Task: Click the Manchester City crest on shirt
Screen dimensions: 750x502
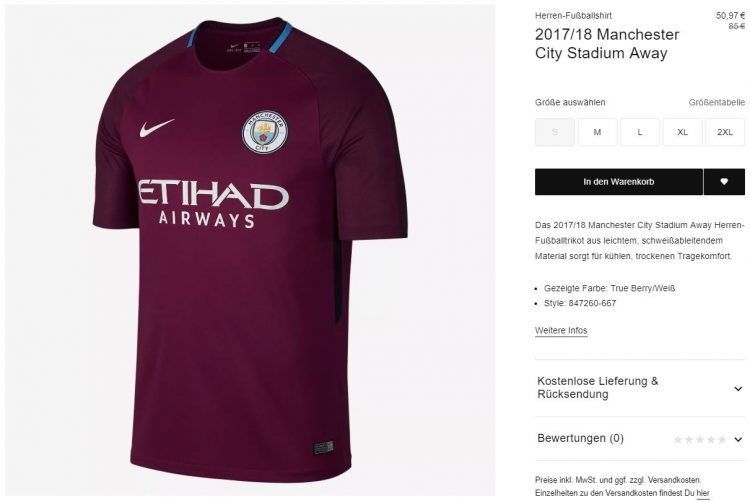Action: 265,132
